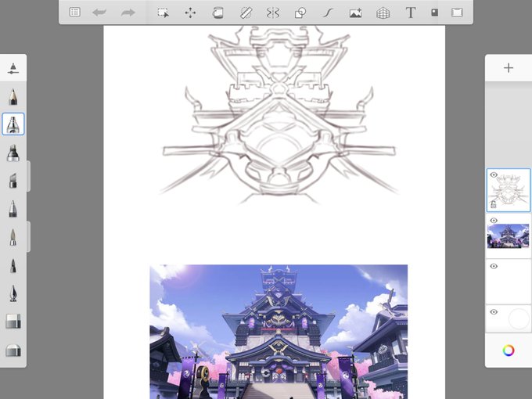This screenshot has height=399, width=532.
Task: Select the Selection tool
Action: pyautogui.click(x=163, y=13)
